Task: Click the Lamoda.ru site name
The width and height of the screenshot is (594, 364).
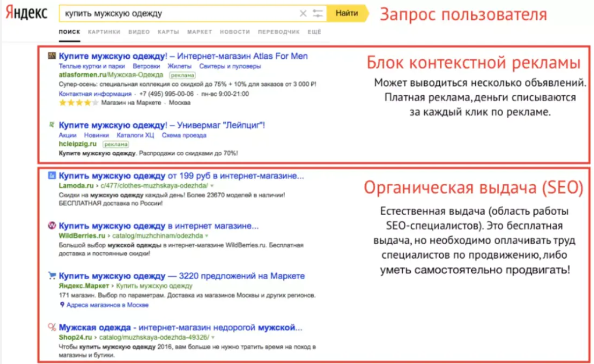Action: tap(76, 185)
